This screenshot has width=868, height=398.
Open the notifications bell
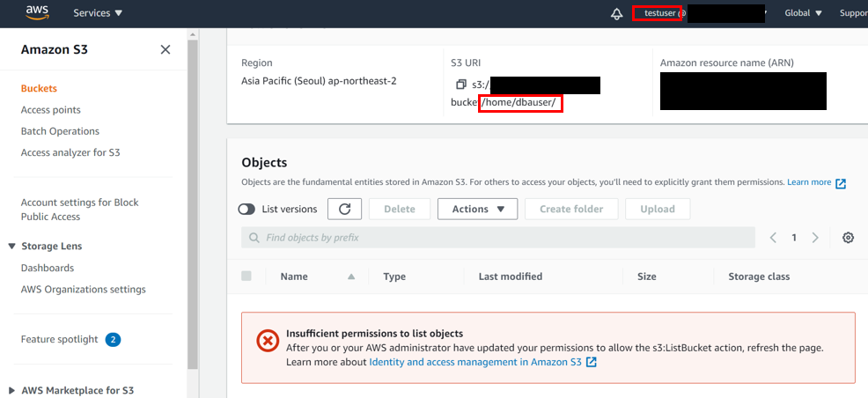point(617,14)
